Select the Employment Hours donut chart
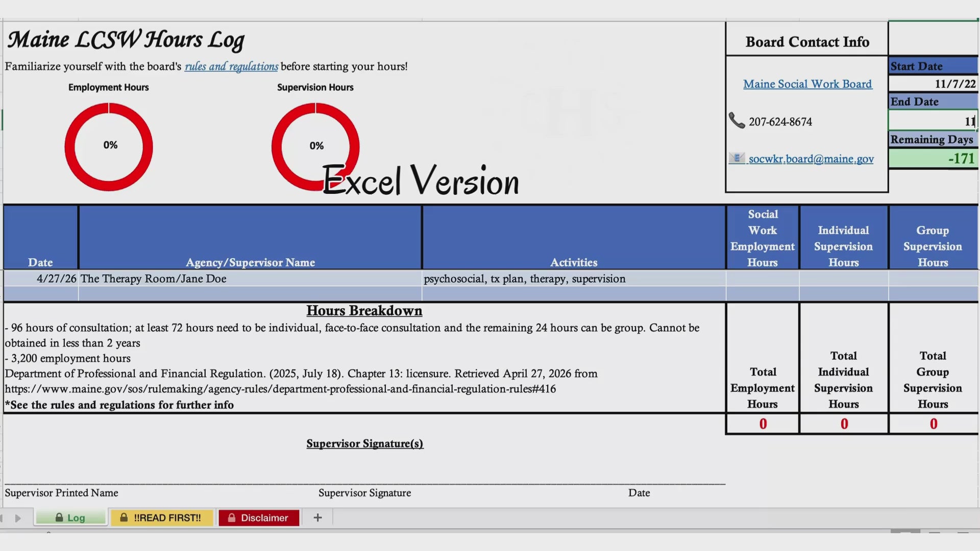Viewport: 980px width, 551px height. tap(109, 147)
